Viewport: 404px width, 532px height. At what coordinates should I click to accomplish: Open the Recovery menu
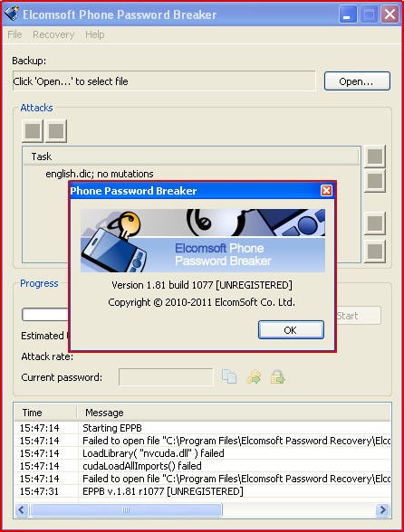click(53, 34)
